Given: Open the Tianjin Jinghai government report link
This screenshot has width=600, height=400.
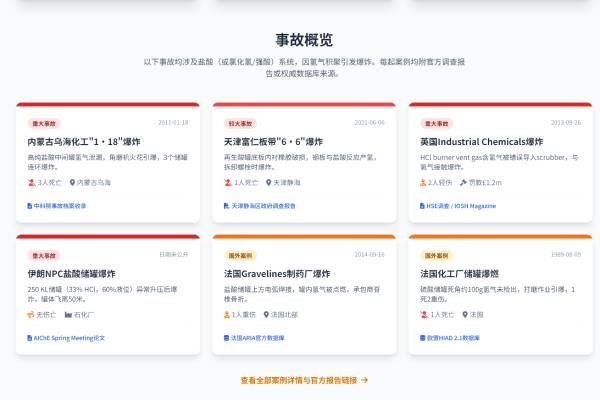Looking at the screenshot, I should (259, 206).
